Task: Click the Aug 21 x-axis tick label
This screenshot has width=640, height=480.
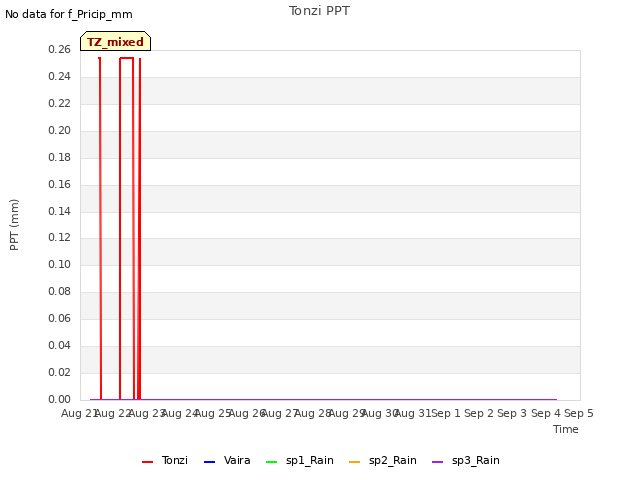Action: click(78, 413)
